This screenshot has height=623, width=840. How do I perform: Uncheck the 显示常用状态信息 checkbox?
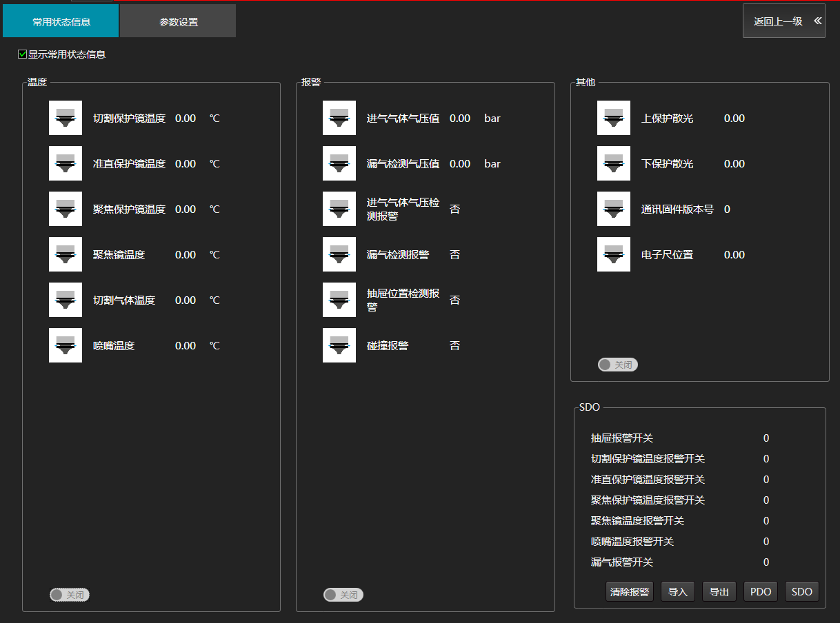pyautogui.click(x=23, y=54)
